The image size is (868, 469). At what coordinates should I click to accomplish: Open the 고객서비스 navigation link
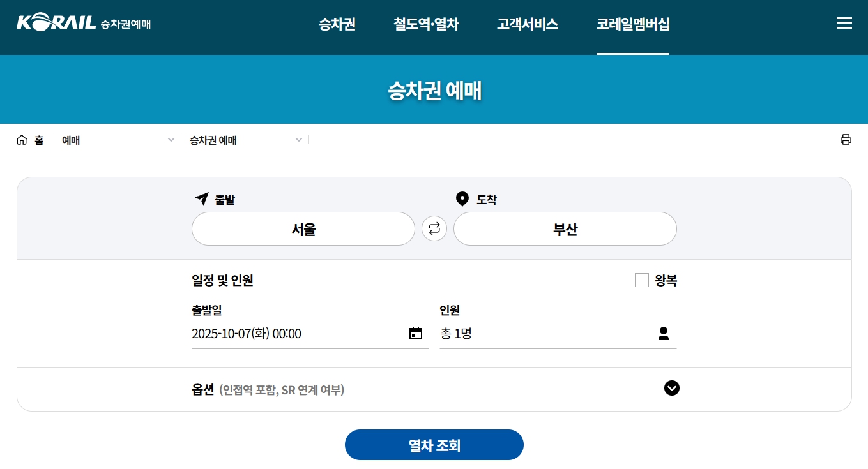(x=527, y=24)
